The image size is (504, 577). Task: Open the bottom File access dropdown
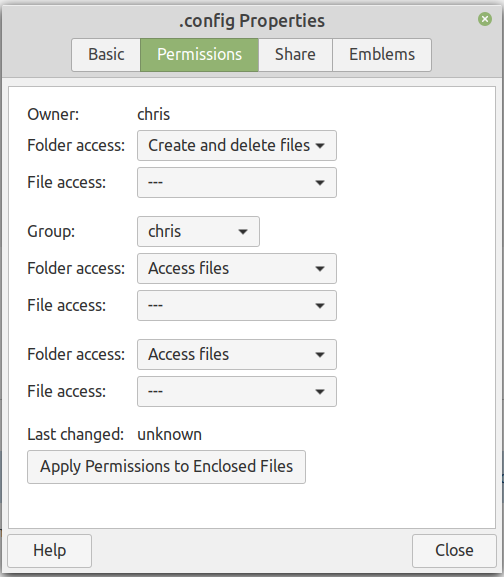pos(237,392)
